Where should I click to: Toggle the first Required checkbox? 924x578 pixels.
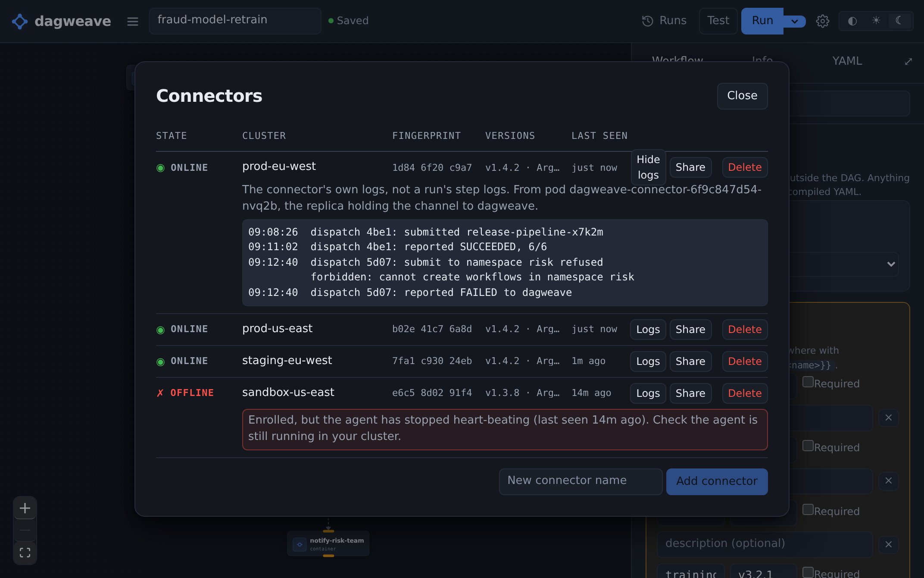pos(808,382)
